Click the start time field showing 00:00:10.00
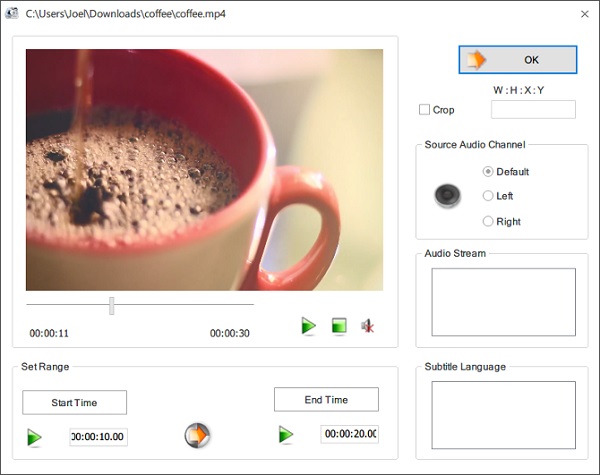 pos(98,437)
